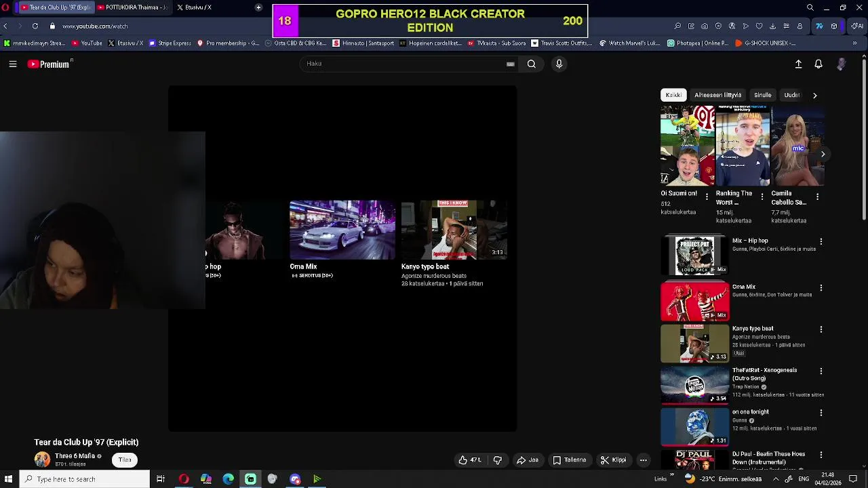
Task: Open options for on one tonight video
Action: [x=821, y=413]
